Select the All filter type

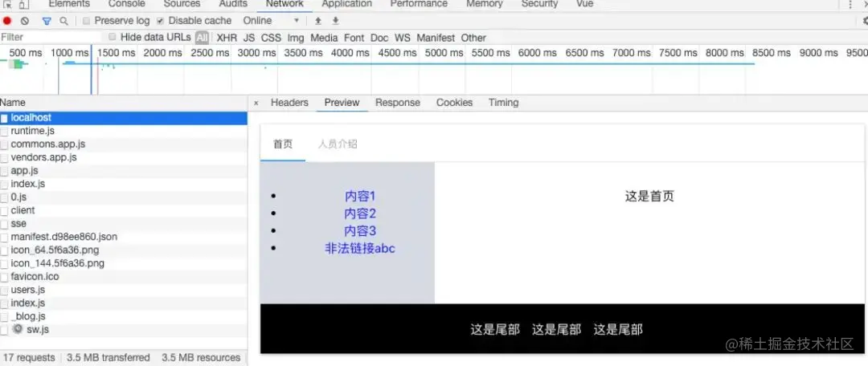coord(202,38)
